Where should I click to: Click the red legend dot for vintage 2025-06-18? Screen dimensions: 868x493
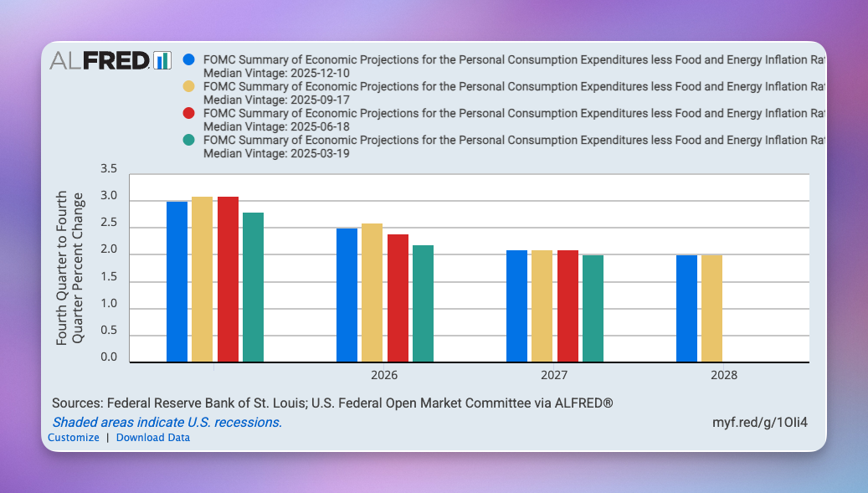(x=188, y=113)
